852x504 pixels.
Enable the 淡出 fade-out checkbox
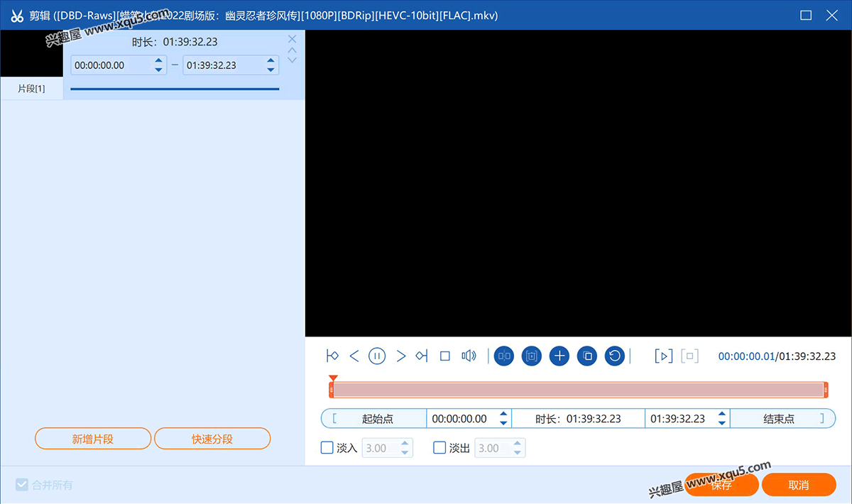click(439, 448)
